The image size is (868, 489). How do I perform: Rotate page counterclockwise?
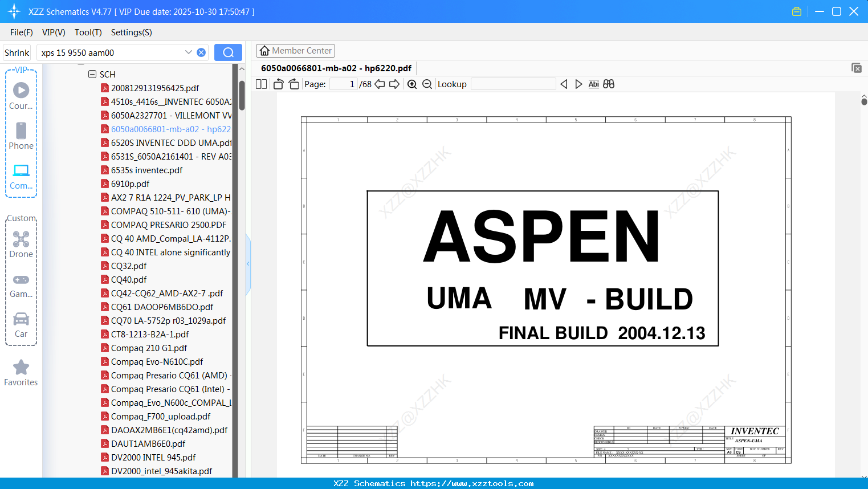(x=279, y=84)
